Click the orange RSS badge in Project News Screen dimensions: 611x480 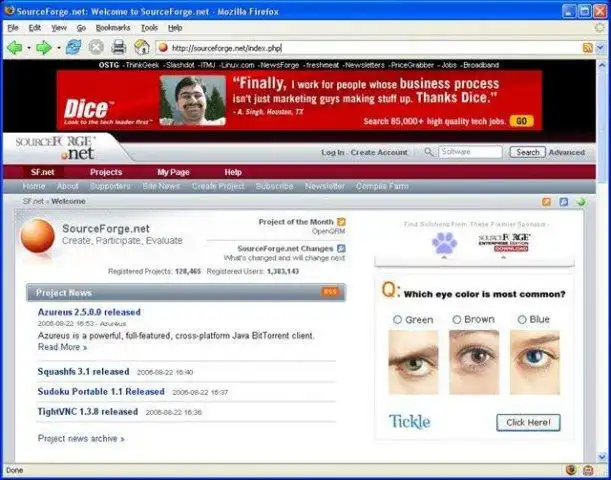pos(330,292)
